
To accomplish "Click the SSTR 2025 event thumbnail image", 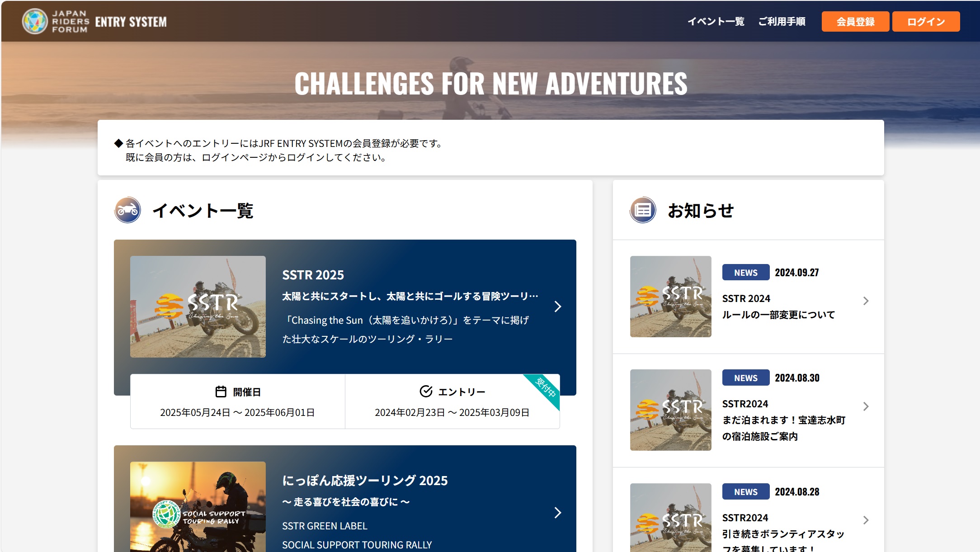I will pyautogui.click(x=198, y=307).
